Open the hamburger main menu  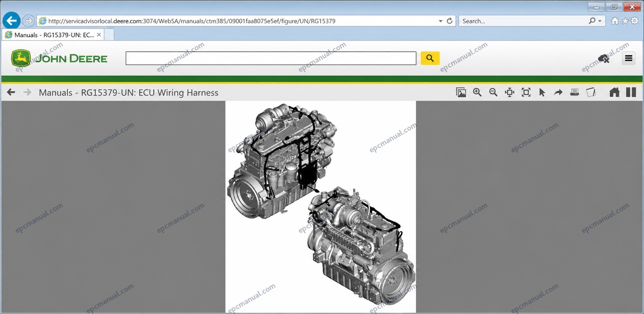628,58
